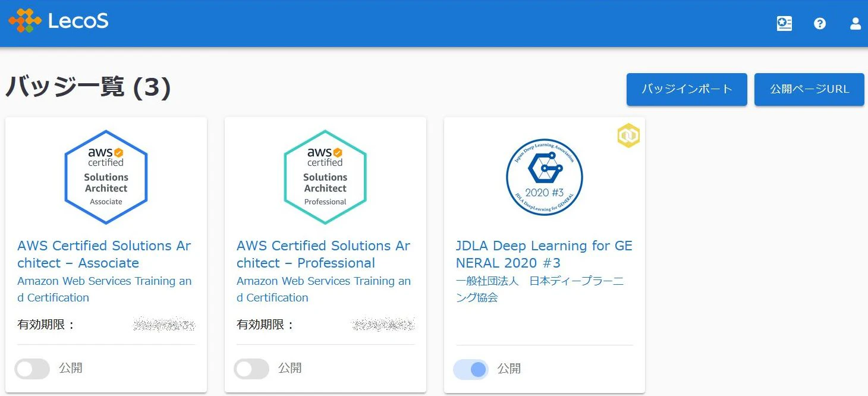The height and width of the screenshot is (396, 868).
Task: Open the help question mark icon
Action: pyautogui.click(x=820, y=24)
